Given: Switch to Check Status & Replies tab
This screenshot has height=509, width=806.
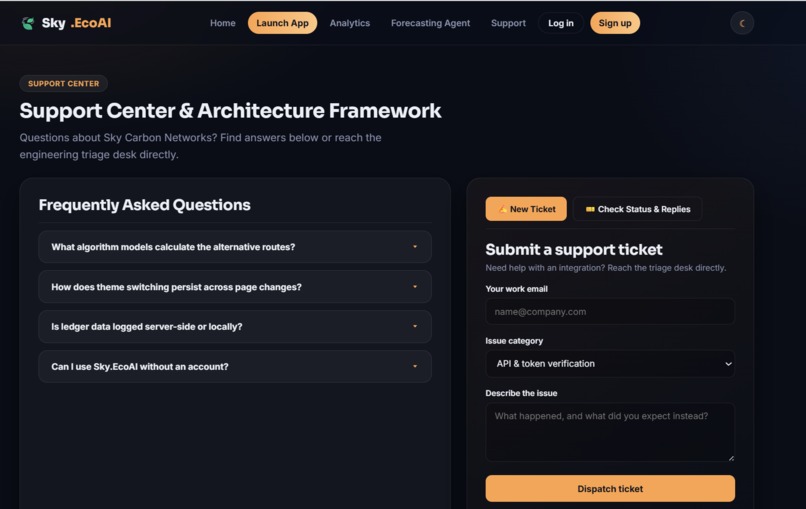Looking at the screenshot, I should (637, 209).
